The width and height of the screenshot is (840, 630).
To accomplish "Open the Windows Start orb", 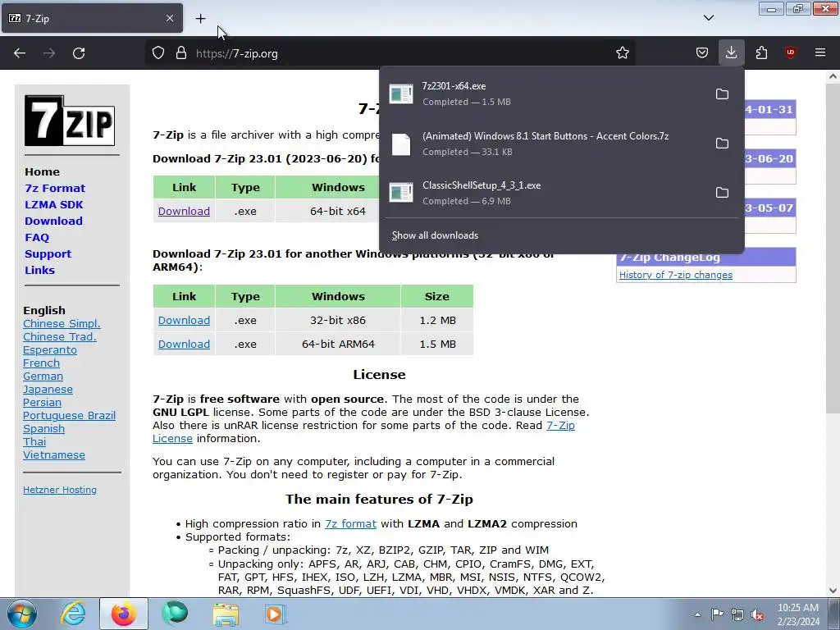I will coord(21,614).
